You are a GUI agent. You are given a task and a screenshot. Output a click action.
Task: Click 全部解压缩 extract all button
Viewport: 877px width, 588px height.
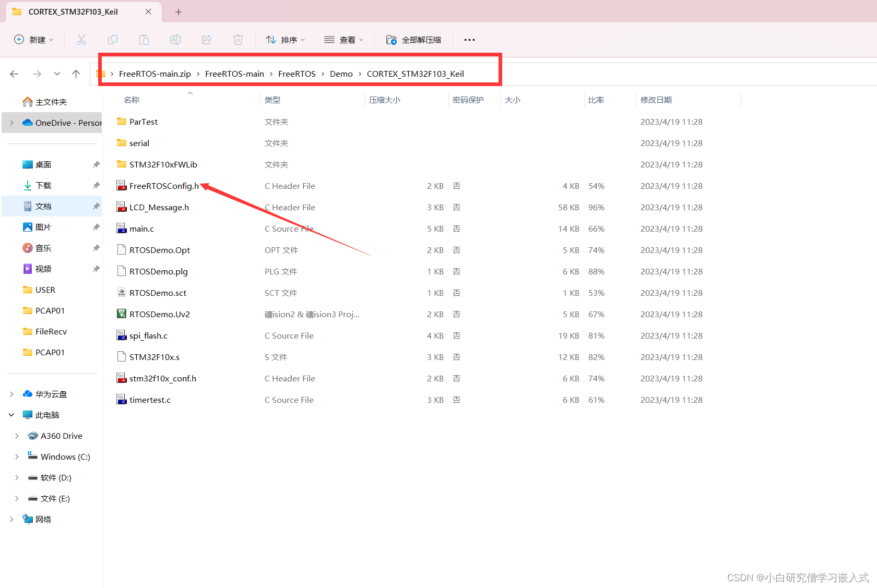[x=413, y=40]
